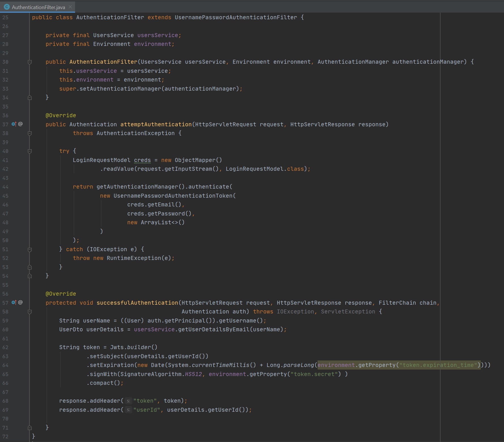
Task: Select the AuthenticationFilter.java editor tab
Action: coord(38,7)
